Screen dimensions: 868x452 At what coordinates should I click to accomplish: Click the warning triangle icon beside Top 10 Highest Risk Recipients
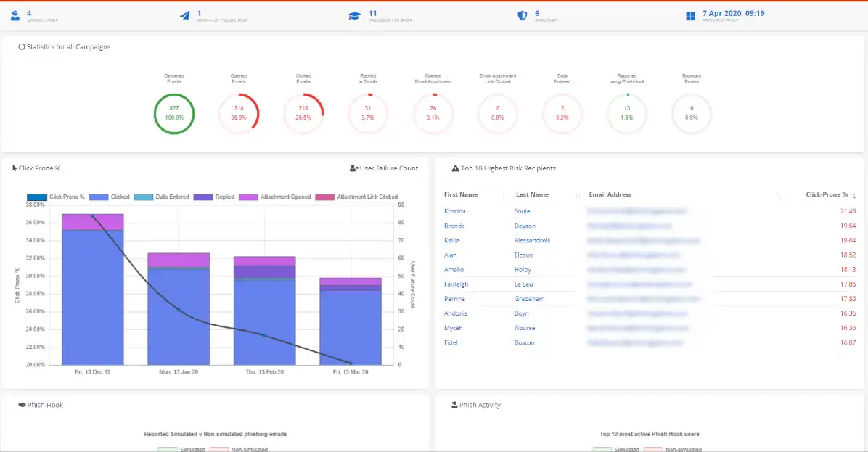455,168
